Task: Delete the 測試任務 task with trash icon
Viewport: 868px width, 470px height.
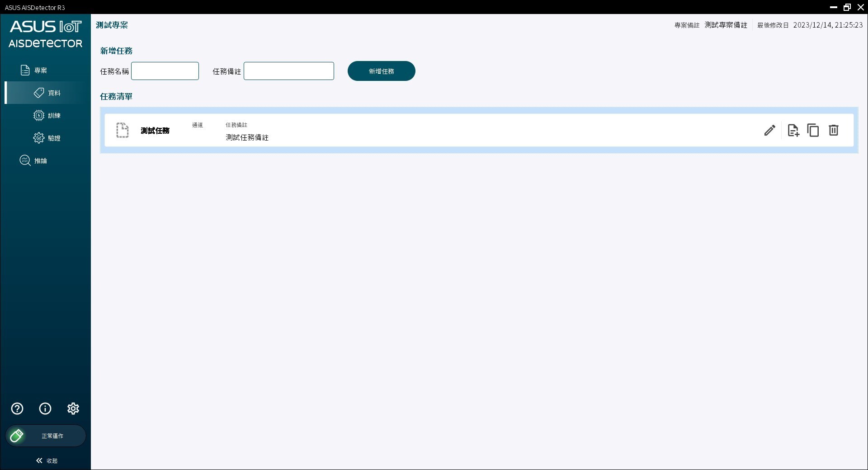Action: [833, 130]
